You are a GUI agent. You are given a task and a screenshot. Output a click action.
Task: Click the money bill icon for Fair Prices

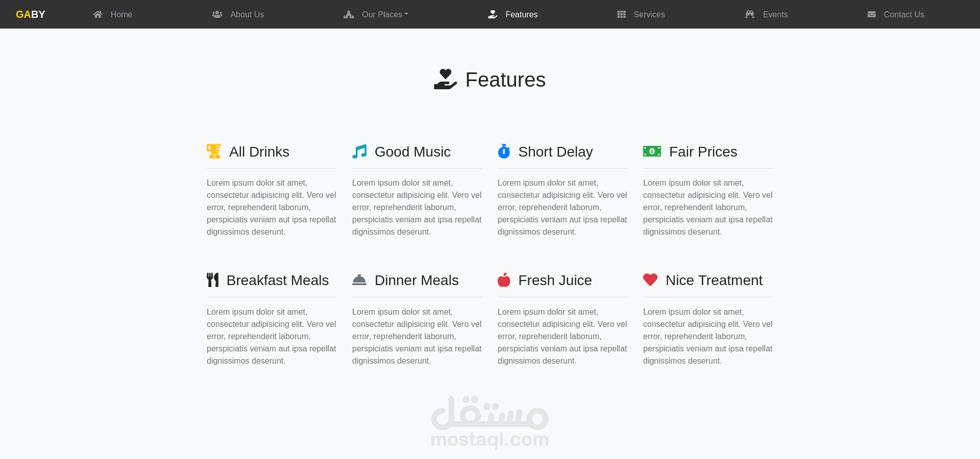pos(652,151)
